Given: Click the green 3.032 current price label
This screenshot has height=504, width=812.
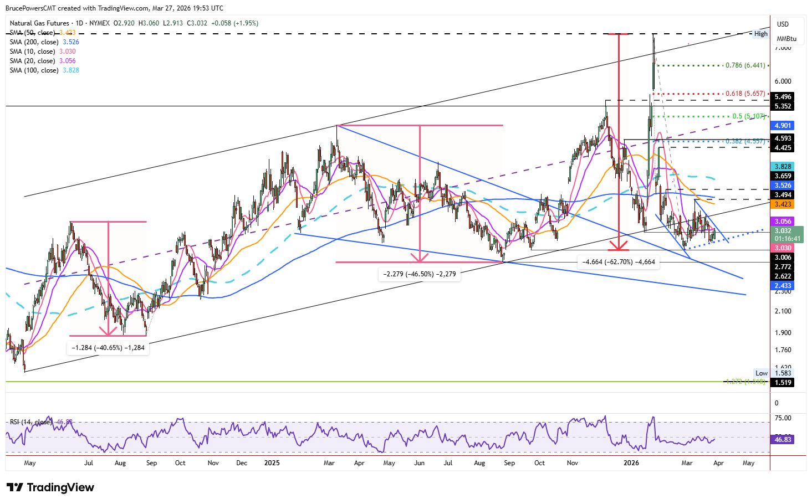Looking at the screenshot, I should 787,235.
